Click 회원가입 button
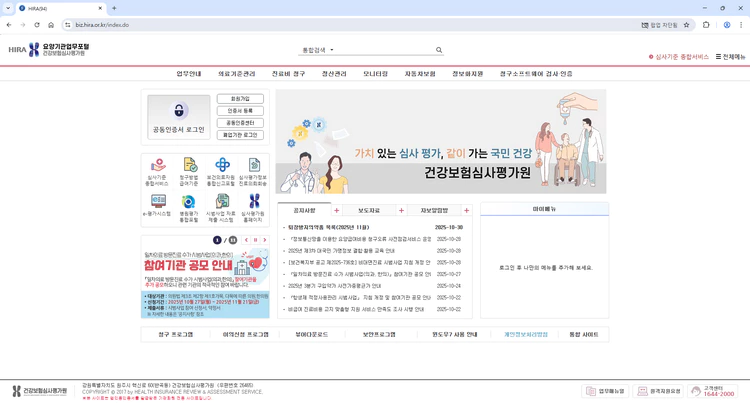750x403 pixels. pyautogui.click(x=240, y=98)
